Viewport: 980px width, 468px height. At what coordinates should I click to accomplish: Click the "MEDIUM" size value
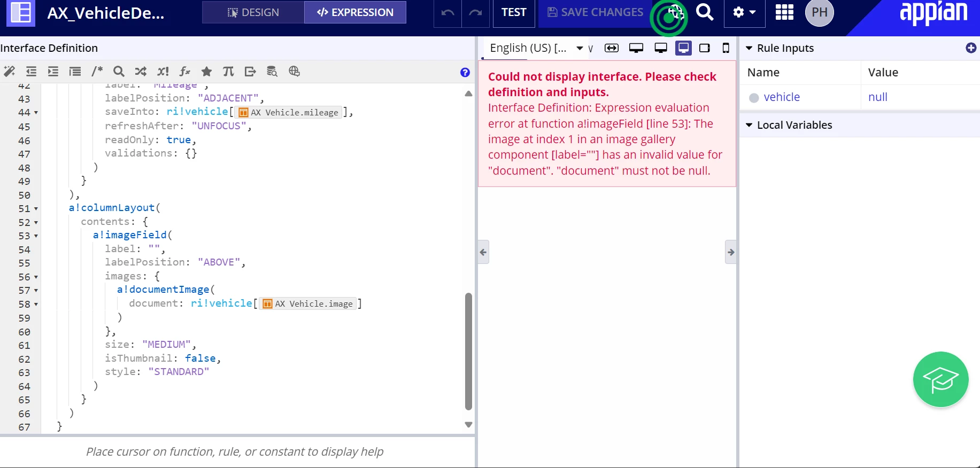[x=166, y=344]
